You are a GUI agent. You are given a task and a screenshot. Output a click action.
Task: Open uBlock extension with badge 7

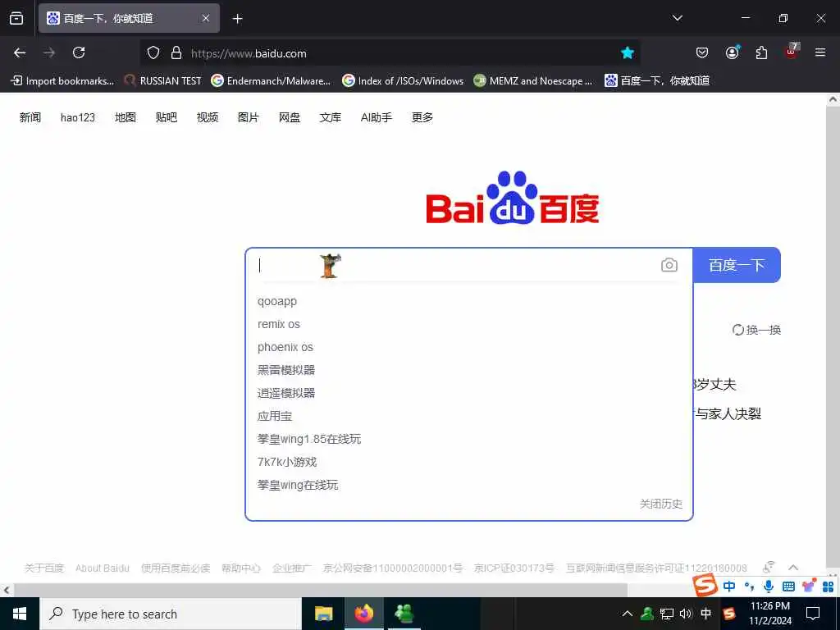point(792,52)
